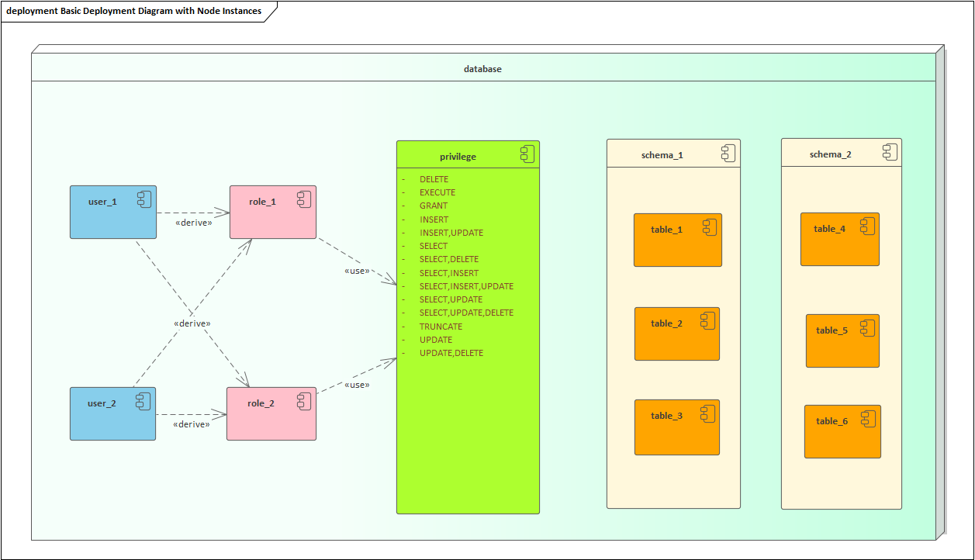Select the UPDATE,DELETE attribute
This screenshot has width=975, height=560.
pyautogui.click(x=451, y=353)
